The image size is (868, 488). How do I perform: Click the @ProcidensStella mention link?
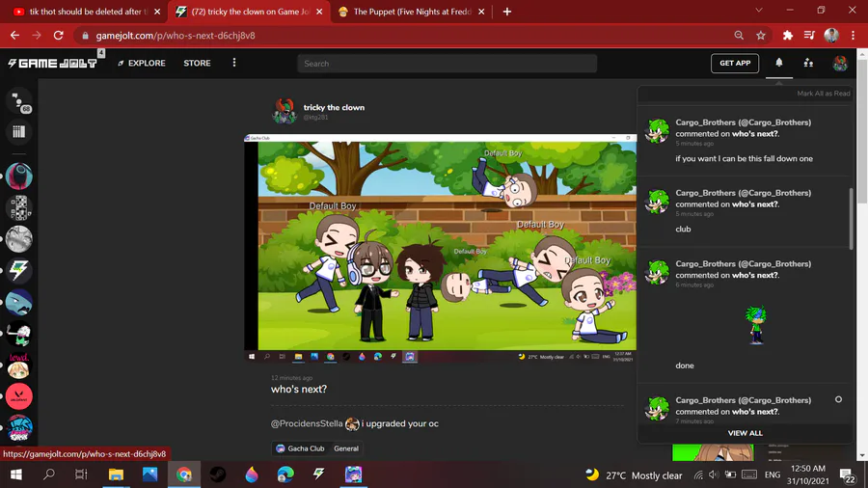[x=307, y=423]
